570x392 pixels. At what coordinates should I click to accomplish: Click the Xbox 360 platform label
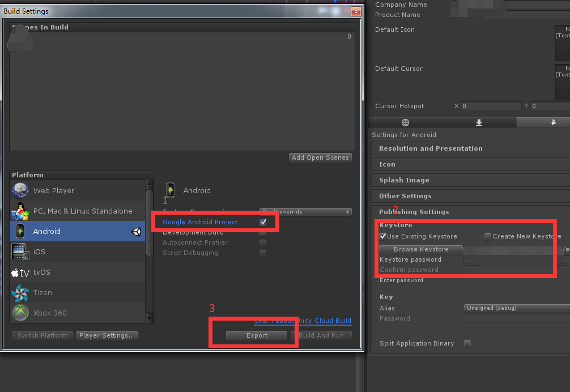[50, 313]
